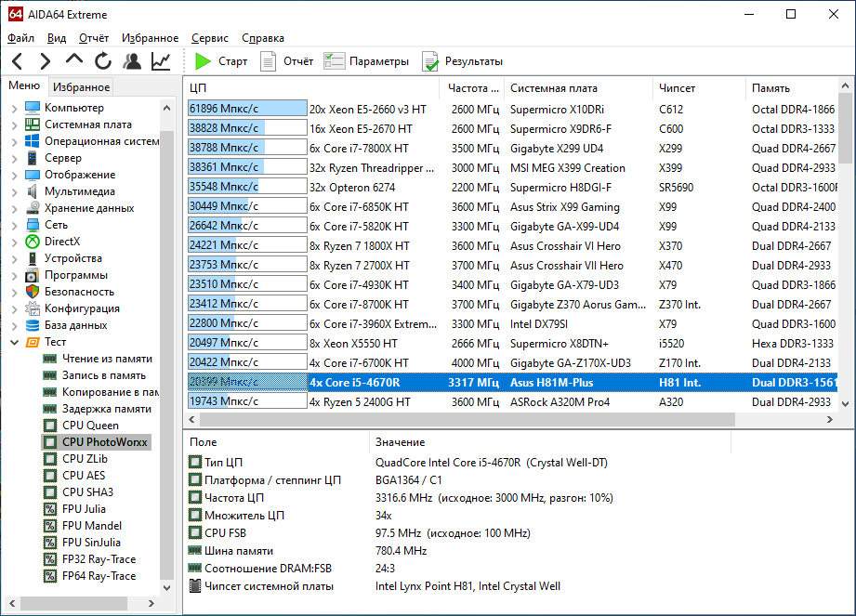Image resolution: width=856 pixels, height=616 pixels.
Task: Click the results list vertical scrollbar thumb
Action: 845,127
